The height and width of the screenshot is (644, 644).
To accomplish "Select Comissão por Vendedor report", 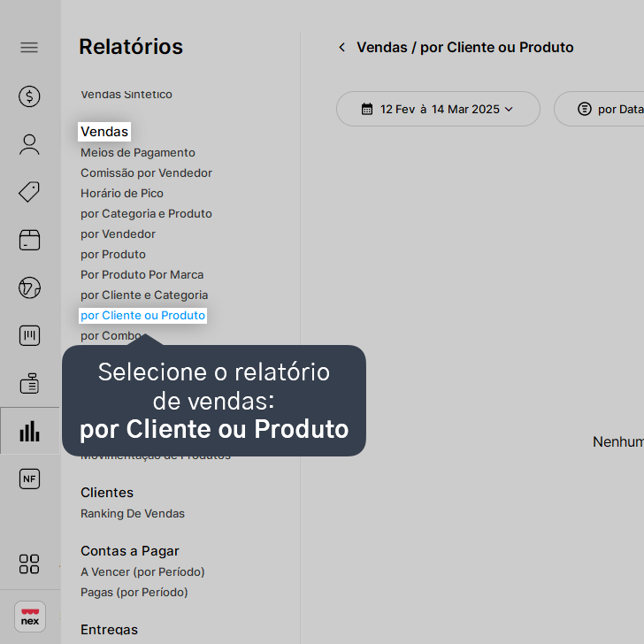I will click(x=146, y=172).
